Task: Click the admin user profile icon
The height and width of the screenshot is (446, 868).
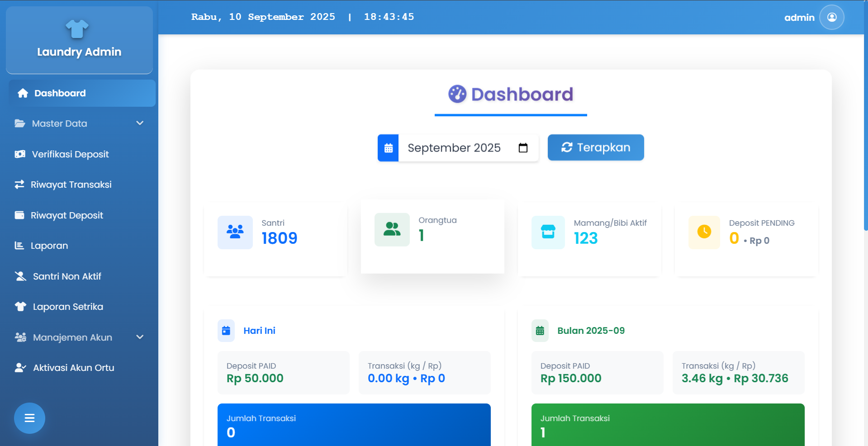Action: (831, 17)
